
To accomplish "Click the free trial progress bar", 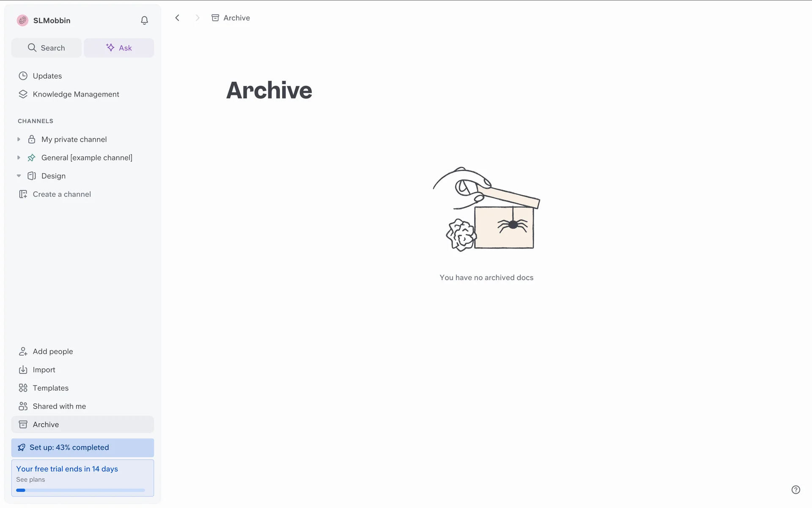I will [80, 490].
